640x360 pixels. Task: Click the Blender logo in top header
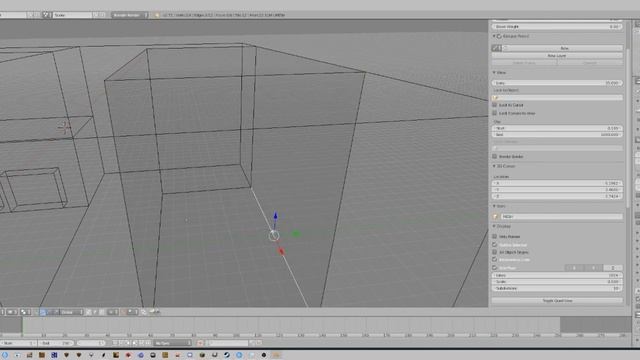tap(156, 15)
